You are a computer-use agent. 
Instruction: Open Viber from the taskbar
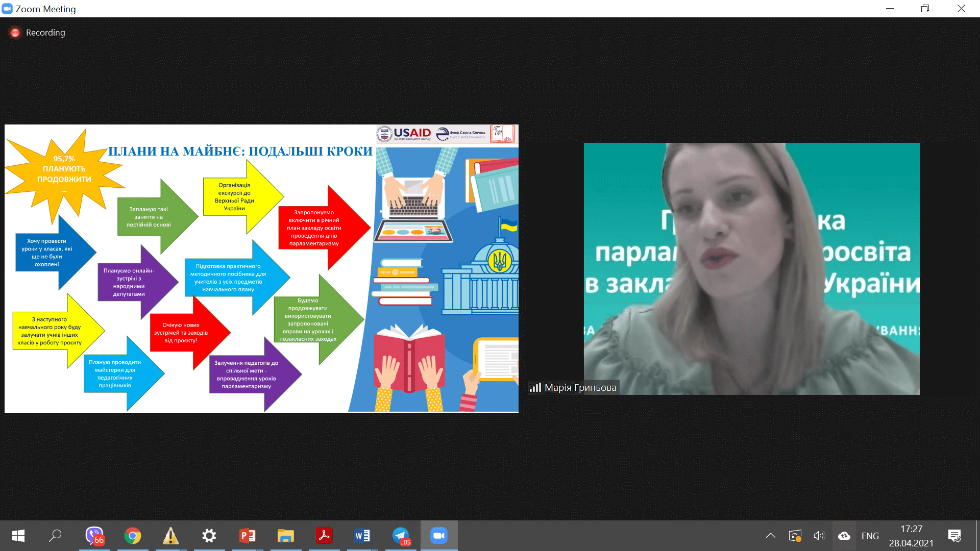(x=94, y=536)
